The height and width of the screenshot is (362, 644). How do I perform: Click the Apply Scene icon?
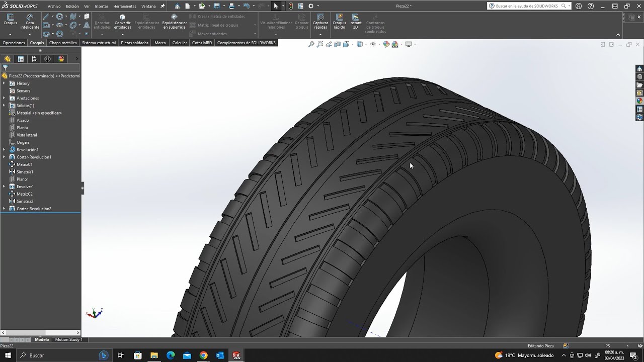click(x=395, y=44)
